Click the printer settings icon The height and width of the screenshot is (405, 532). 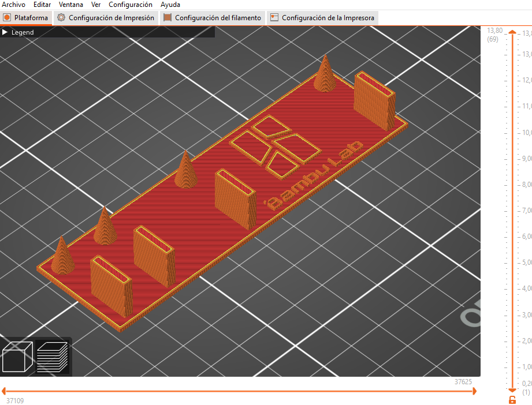[274, 18]
